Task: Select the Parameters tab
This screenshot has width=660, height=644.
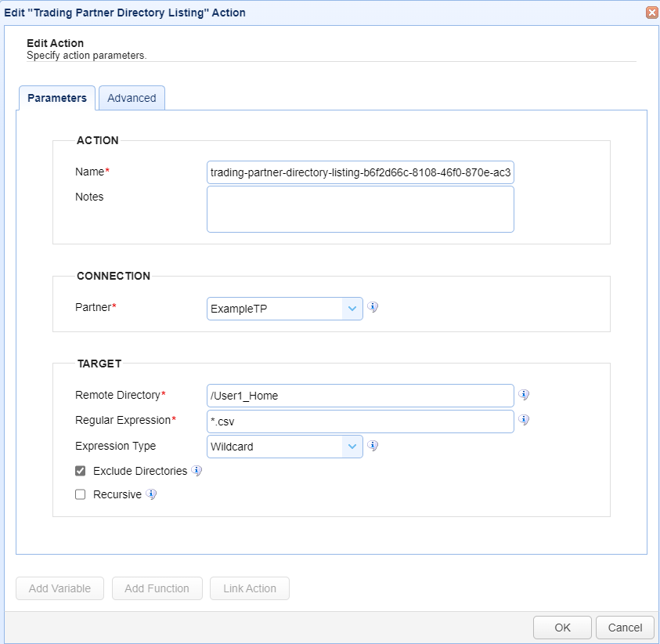Action: coord(57,98)
